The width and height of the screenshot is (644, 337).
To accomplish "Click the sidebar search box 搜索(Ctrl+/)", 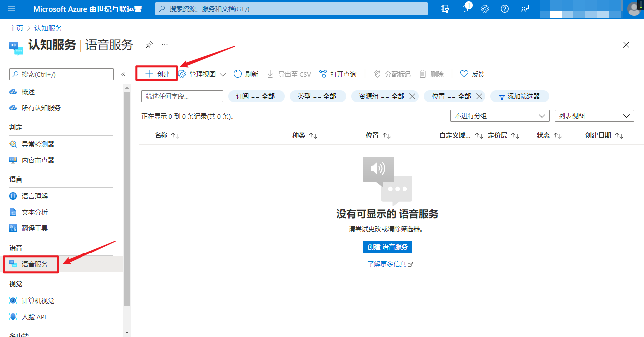I will coord(62,74).
